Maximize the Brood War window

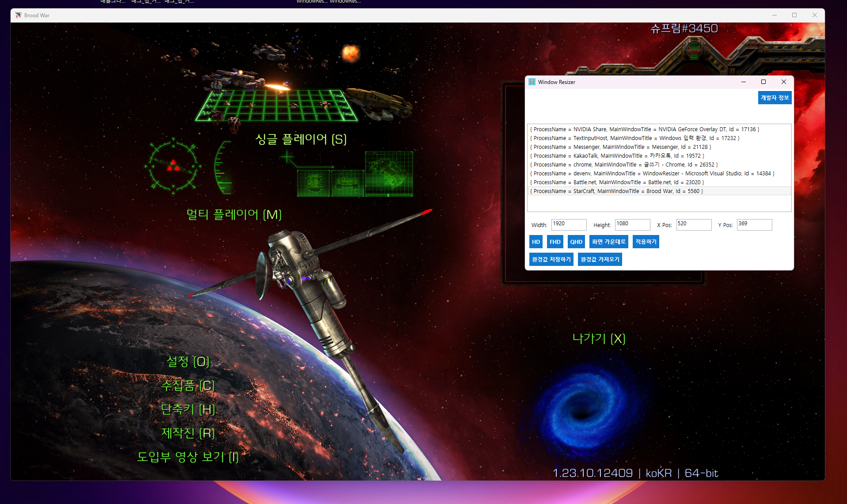point(794,15)
